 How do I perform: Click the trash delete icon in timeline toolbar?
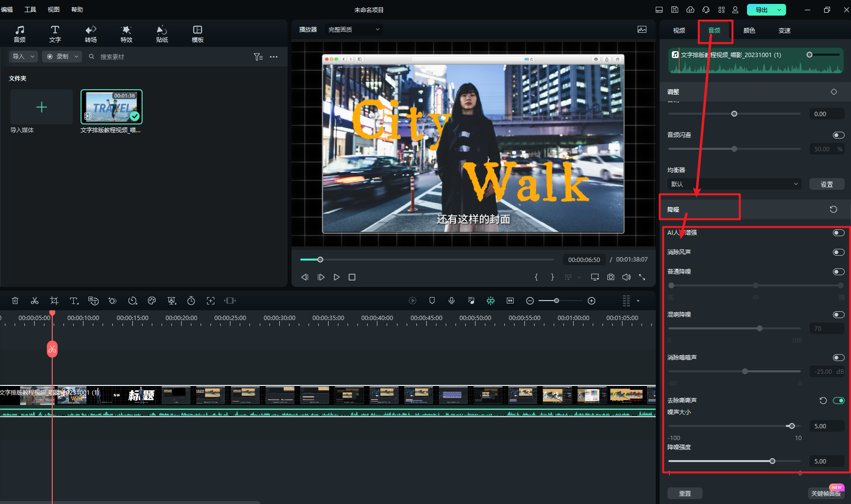(15, 301)
